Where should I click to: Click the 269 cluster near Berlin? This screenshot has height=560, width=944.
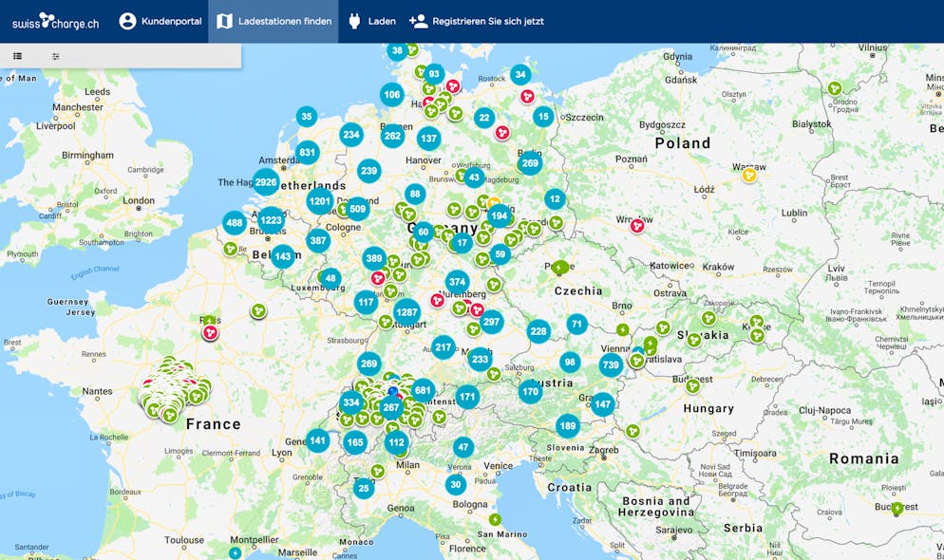point(530,163)
